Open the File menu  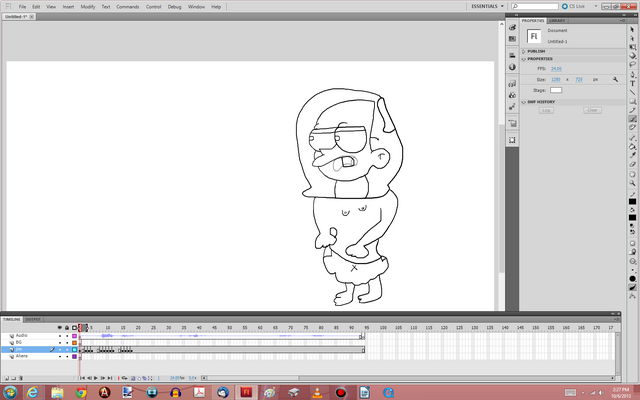[x=22, y=7]
